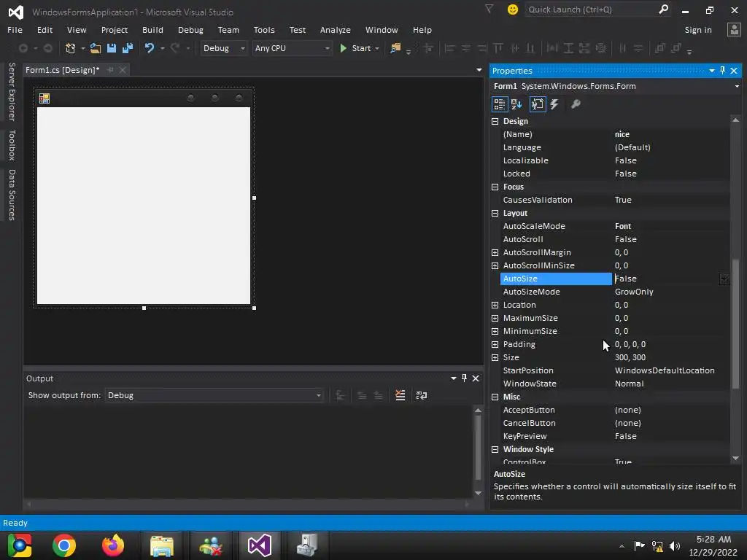Image resolution: width=747 pixels, height=560 pixels.
Task: Click the volume speaker tray icon
Action: pos(675,545)
